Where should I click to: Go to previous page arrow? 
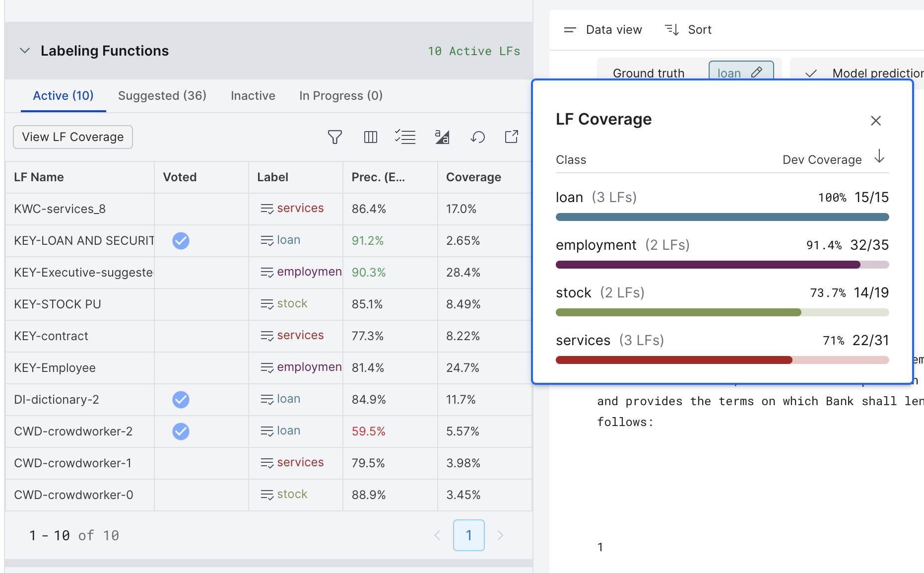(437, 535)
